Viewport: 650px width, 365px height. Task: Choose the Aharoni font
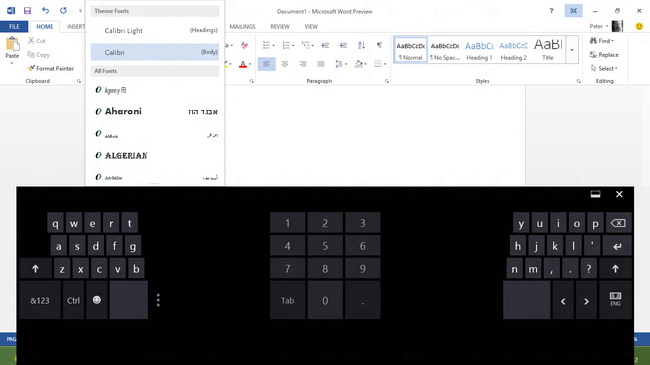155,111
